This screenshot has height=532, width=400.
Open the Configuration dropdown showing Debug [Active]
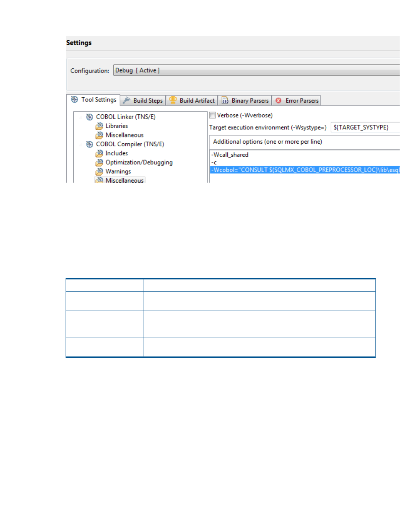pos(257,70)
